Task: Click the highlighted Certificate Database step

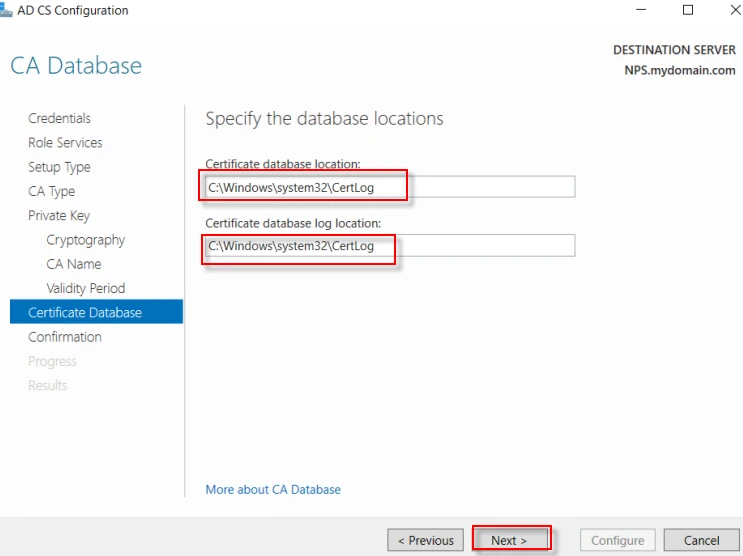Action: coord(85,313)
